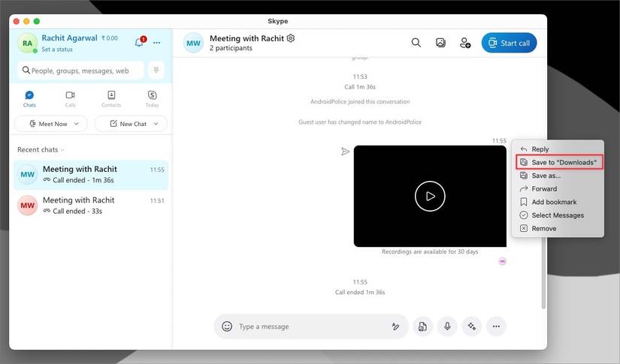Attach a file with add files icon
The width and height of the screenshot is (620, 364).
(x=422, y=326)
